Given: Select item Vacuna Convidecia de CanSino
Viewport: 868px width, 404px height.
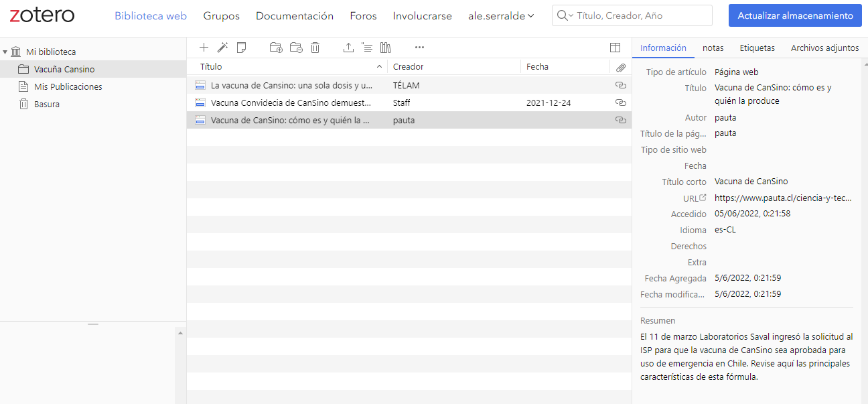Looking at the screenshot, I should [409, 103].
